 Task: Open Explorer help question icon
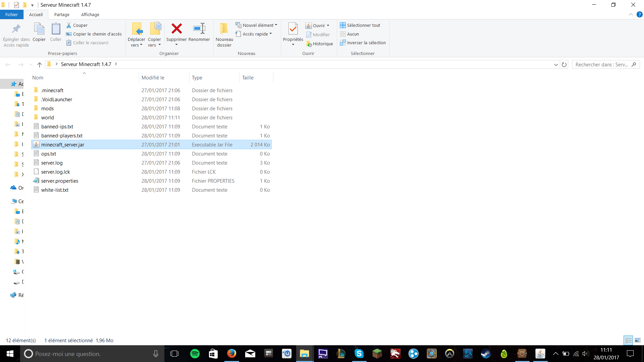(x=639, y=14)
